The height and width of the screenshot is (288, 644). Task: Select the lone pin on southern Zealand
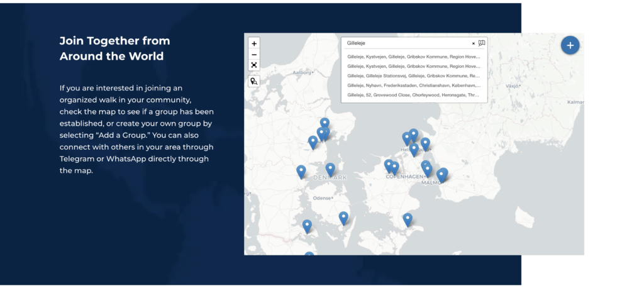tap(408, 219)
